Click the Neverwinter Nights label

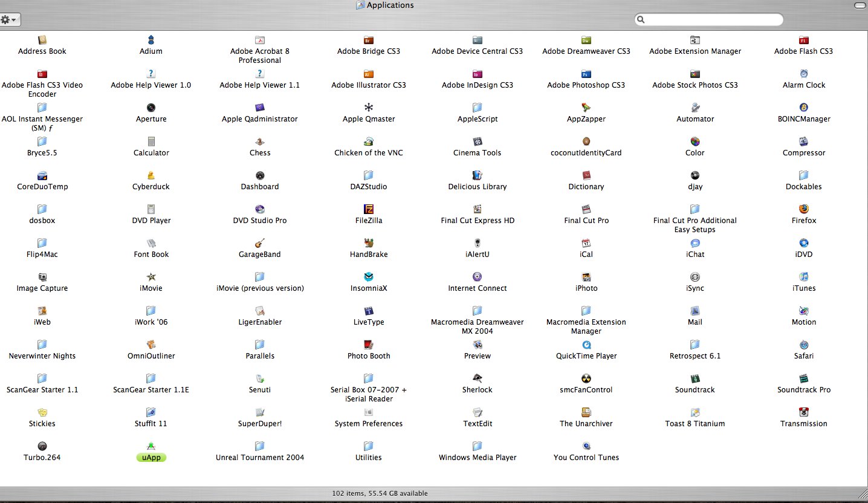[42, 356]
